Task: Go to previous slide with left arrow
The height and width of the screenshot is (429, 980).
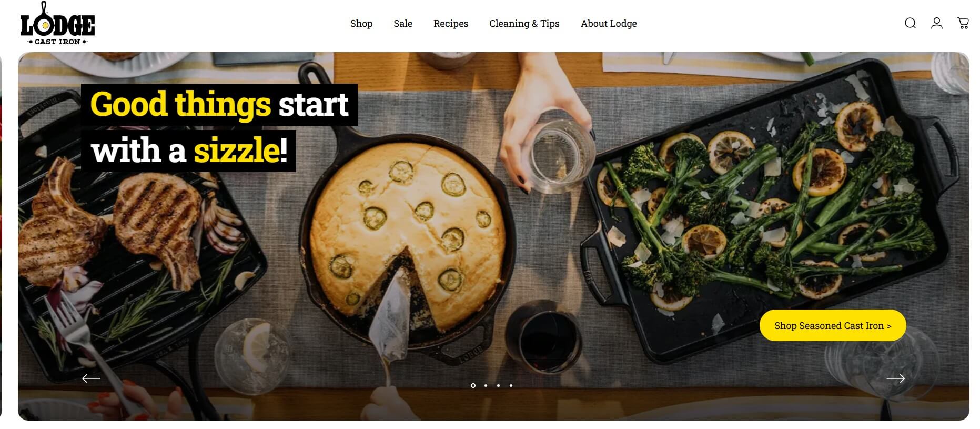Action: (x=91, y=378)
